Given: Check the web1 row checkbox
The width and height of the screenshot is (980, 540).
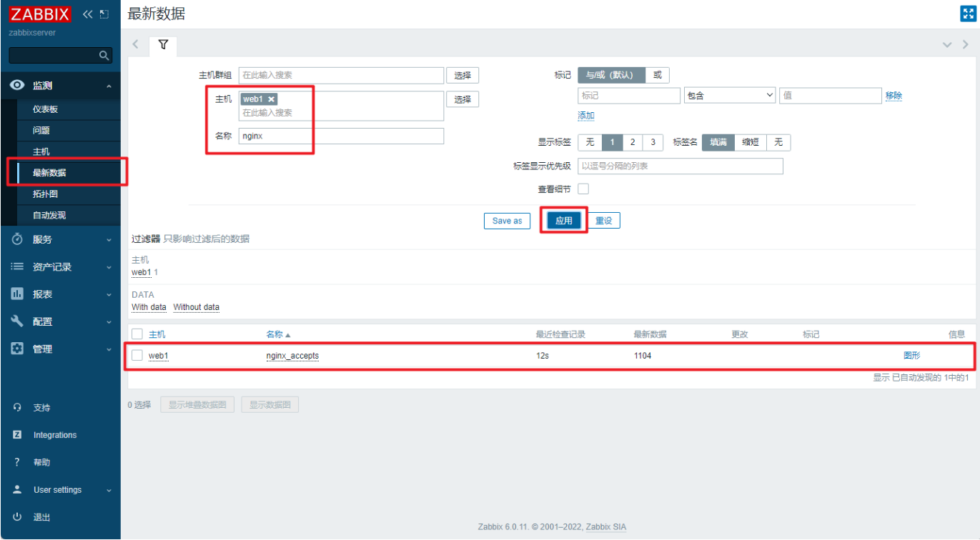Looking at the screenshot, I should pos(137,356).
